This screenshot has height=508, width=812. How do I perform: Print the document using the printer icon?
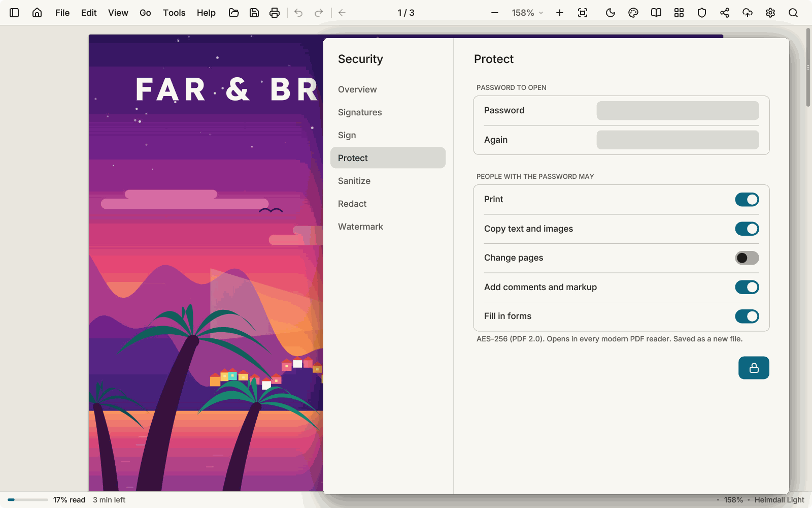[x=275, y=13]
